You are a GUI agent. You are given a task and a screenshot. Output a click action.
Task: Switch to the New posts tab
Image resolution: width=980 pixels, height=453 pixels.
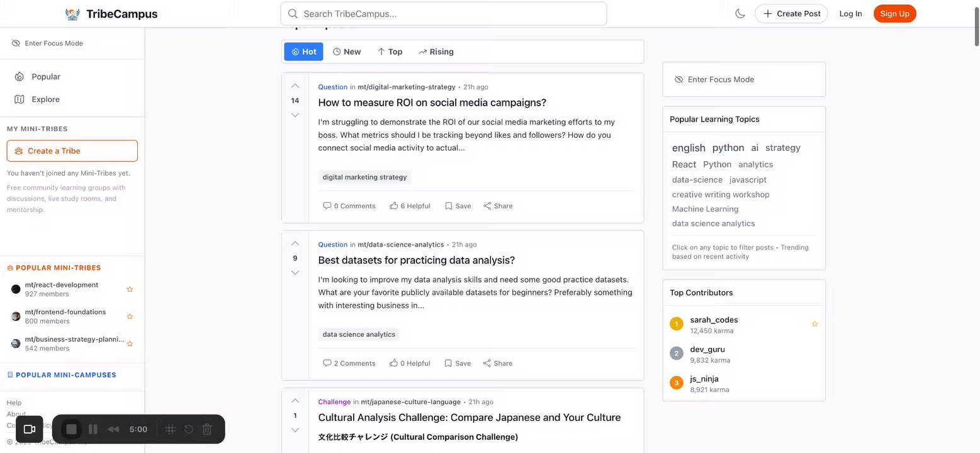(x=347, y=52)
